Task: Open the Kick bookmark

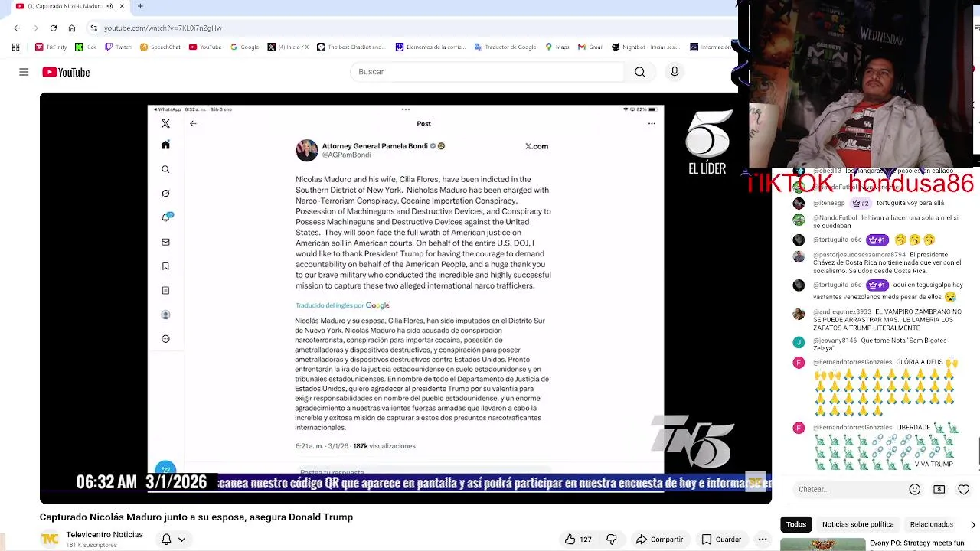Action: [86, 47]
